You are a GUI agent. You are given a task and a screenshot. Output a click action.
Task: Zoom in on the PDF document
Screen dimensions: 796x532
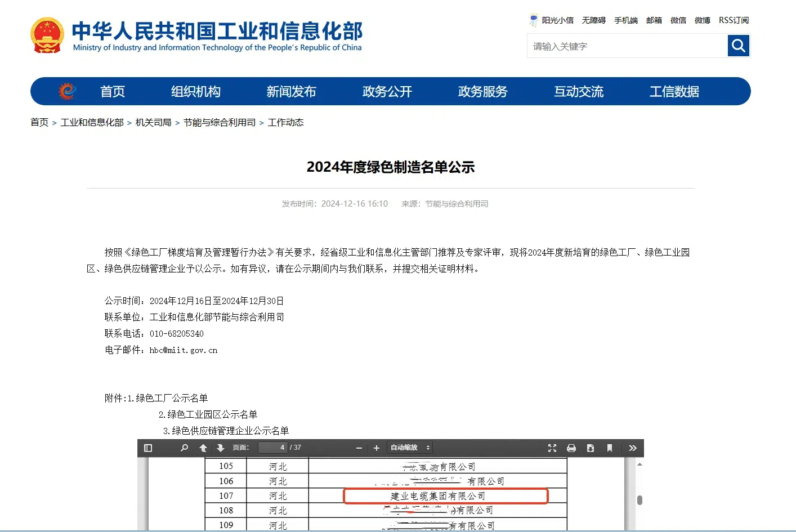[x=376, y=448]
